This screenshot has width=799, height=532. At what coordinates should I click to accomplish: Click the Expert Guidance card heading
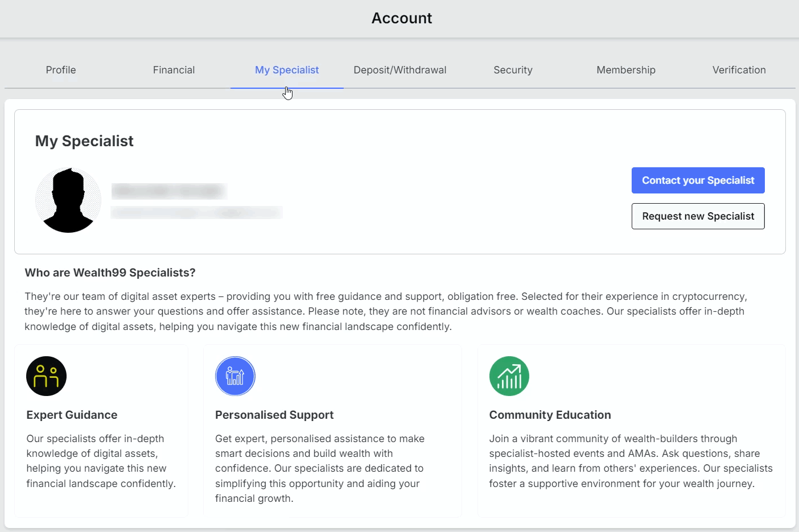[x=72, y=415]
